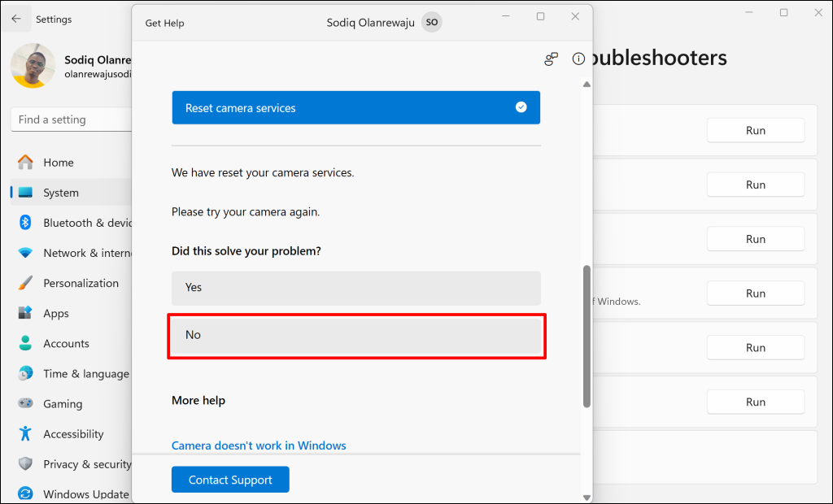Open the feedback people icon in Get Help

552,59
